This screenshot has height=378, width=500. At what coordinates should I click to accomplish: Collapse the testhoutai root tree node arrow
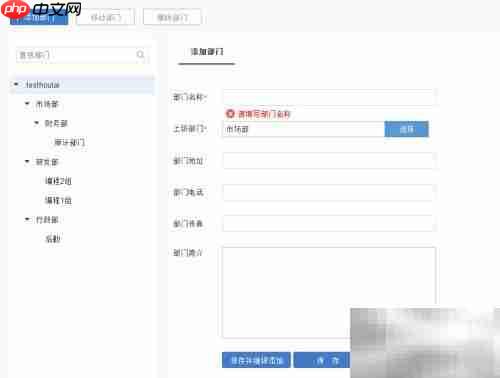pyautogui.click(x=16, y=84)
